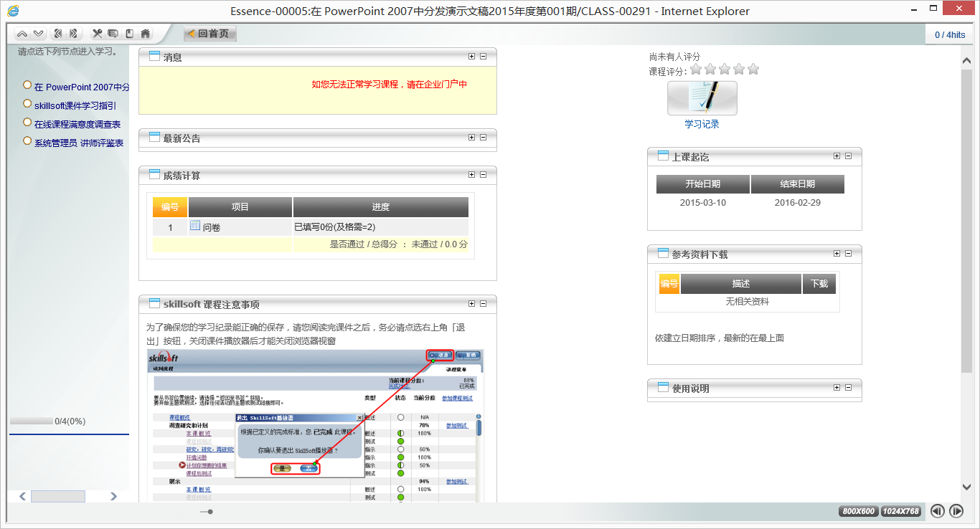Switch to 1024X768 resolution

901,511
